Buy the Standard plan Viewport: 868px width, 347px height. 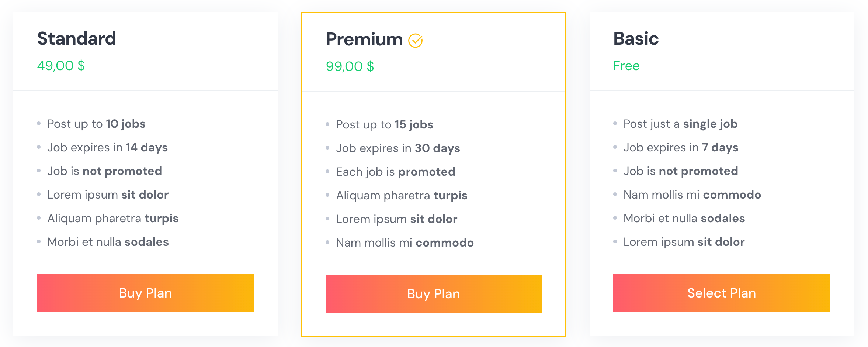[x=145, y=293]
